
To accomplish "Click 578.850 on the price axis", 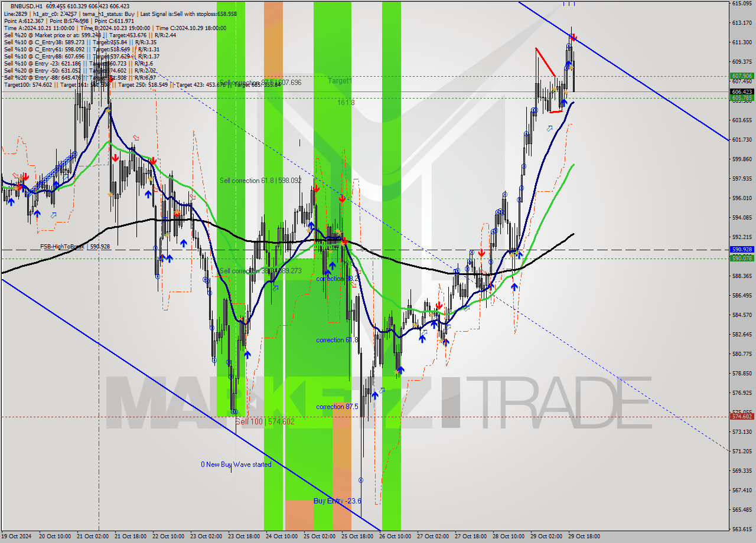I will (x=742, y=373).
